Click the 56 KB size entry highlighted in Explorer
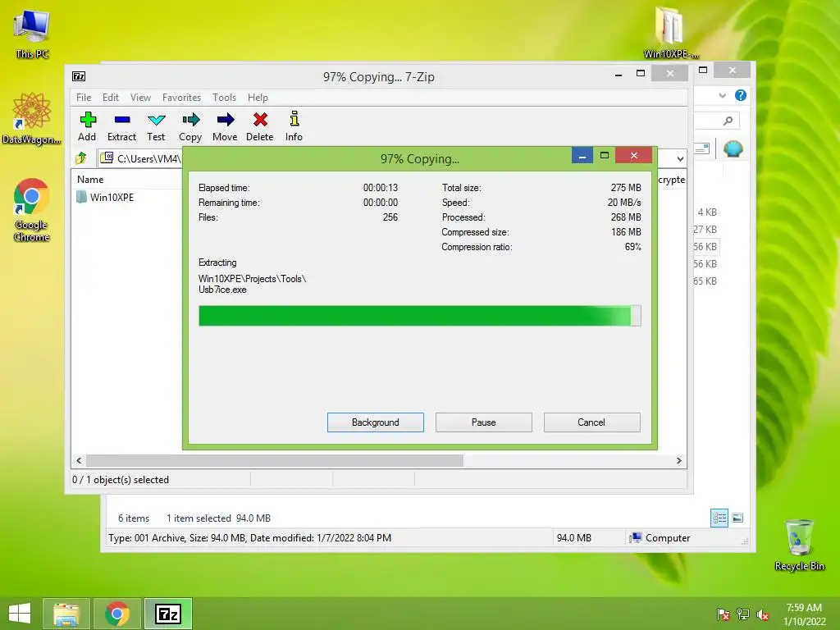 705,246
